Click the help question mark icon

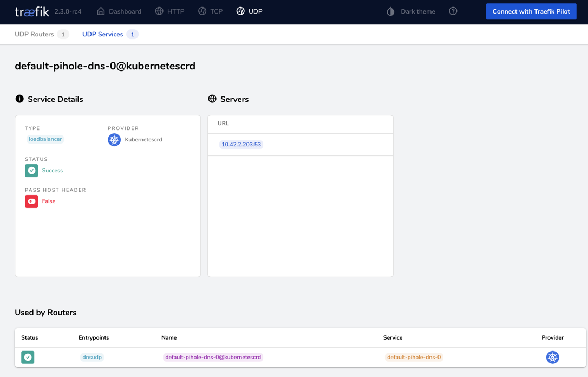pyautogui.click(x=453, y=11)
